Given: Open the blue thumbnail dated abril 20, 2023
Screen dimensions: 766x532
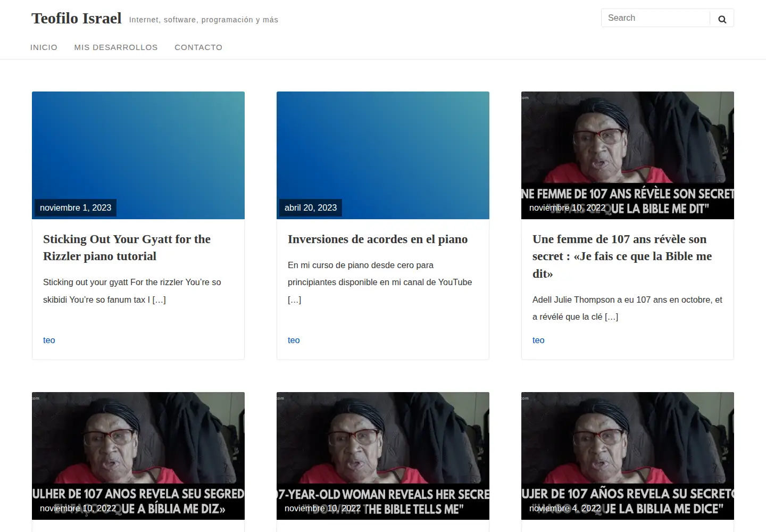Looking at the screenshot, I should (x=383, y=155).
